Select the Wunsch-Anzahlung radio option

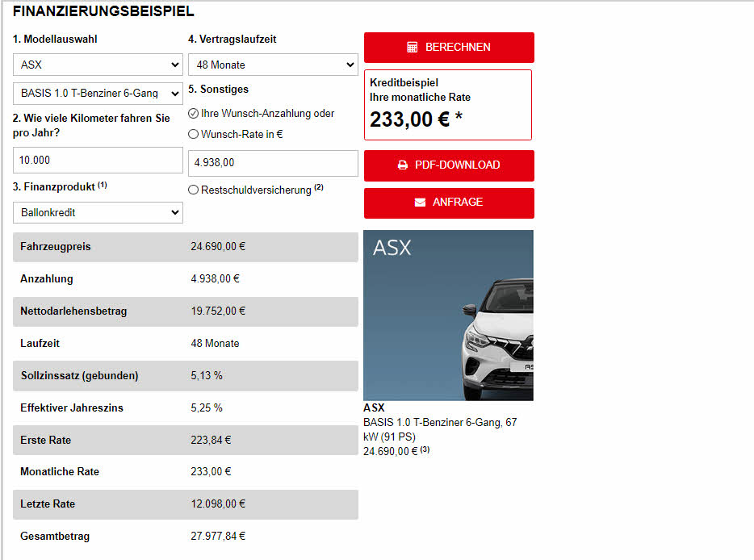tap(193, 114)
